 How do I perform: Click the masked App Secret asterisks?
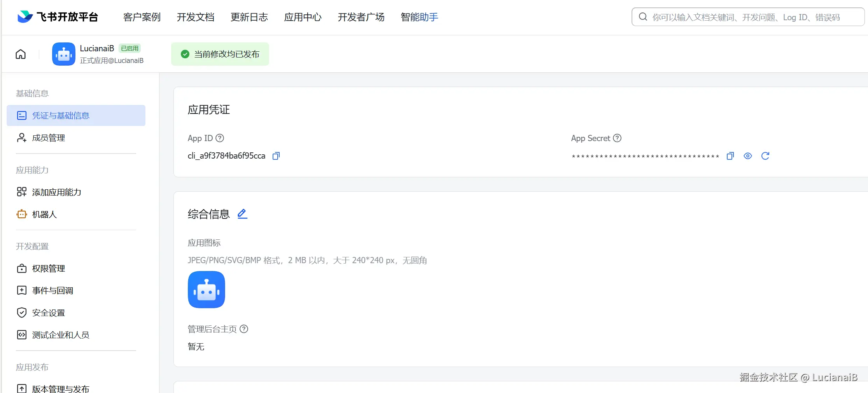pos(646,156)
